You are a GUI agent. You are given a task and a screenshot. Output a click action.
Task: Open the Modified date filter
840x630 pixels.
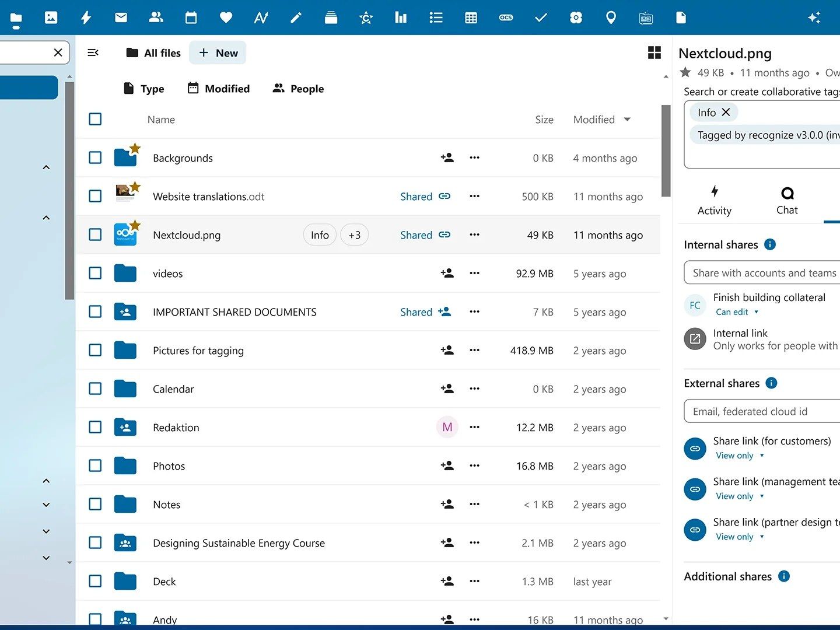coord(219,89)
